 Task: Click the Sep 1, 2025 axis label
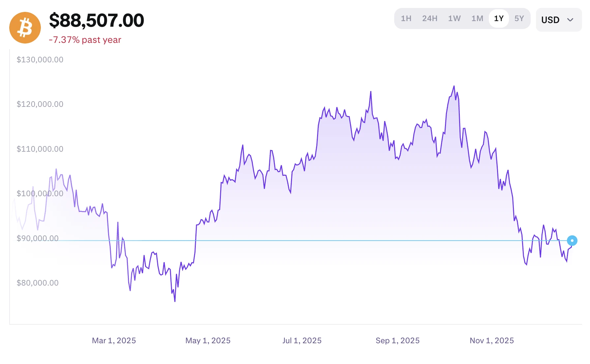pyautogui.click(x=398, y=341)
